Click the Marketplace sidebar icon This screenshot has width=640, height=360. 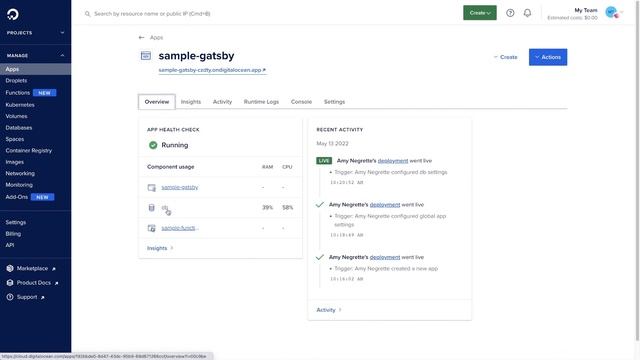(x=10, y=268)
